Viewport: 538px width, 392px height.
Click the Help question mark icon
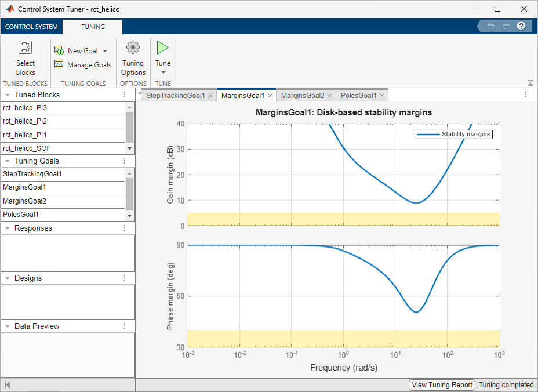(x=521, y=27)
